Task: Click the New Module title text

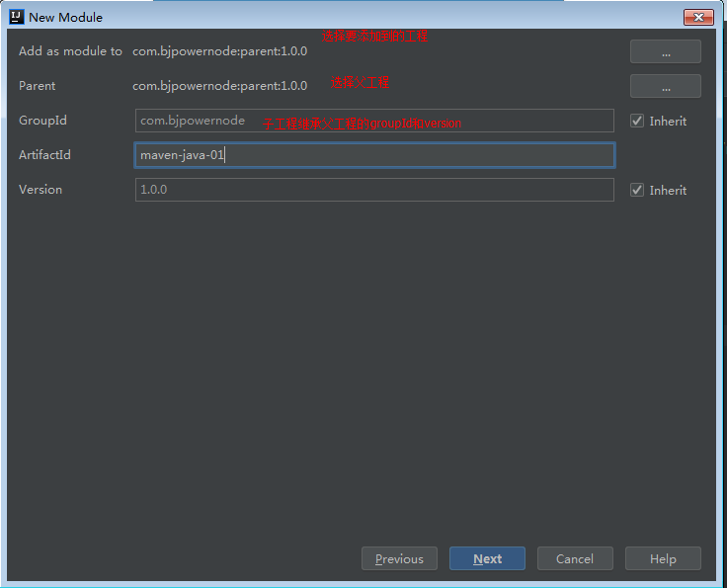Action: [x=66, y=17]
